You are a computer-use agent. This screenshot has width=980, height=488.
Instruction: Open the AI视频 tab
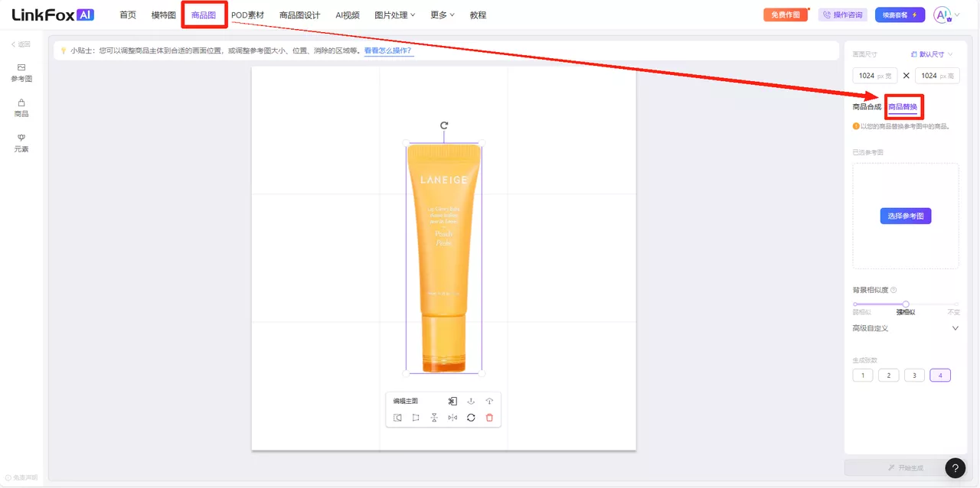click(348, 15)
